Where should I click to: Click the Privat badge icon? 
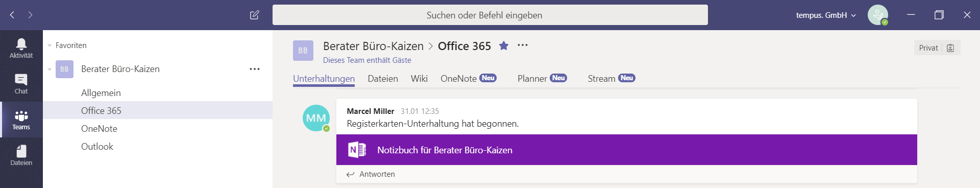tap(950, 48)
